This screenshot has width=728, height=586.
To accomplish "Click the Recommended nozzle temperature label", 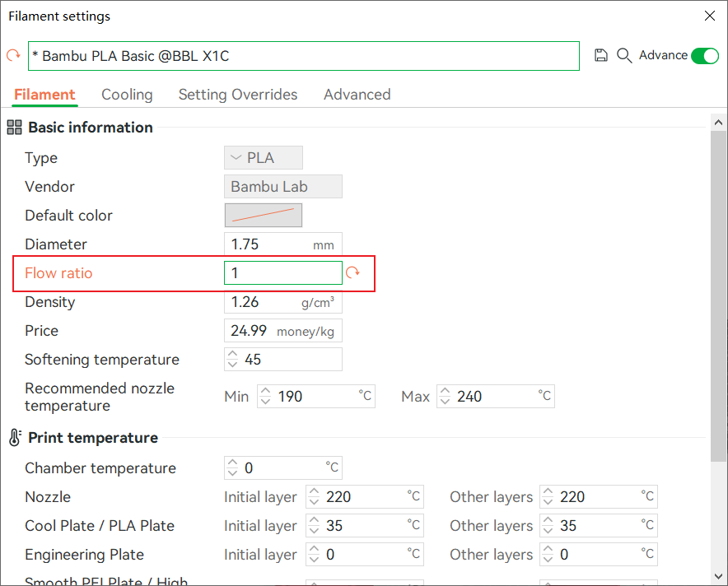I will point(100,397).
